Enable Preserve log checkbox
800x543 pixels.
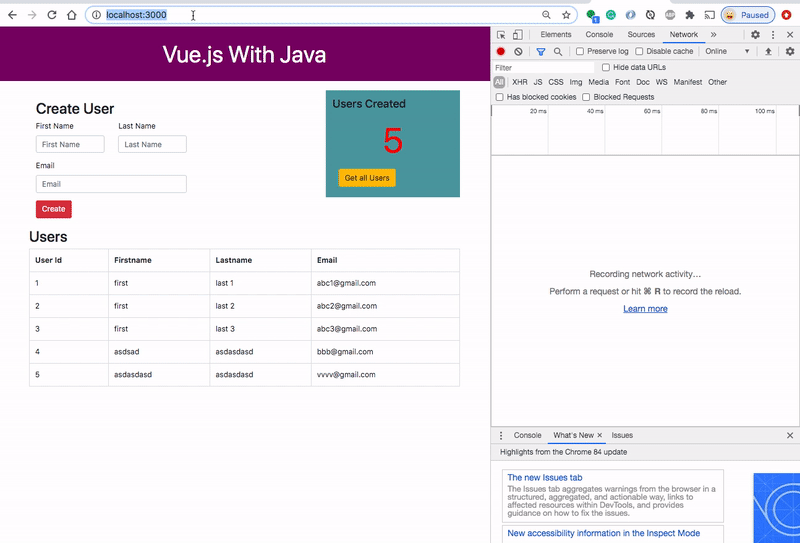click(x=580, y=52)
